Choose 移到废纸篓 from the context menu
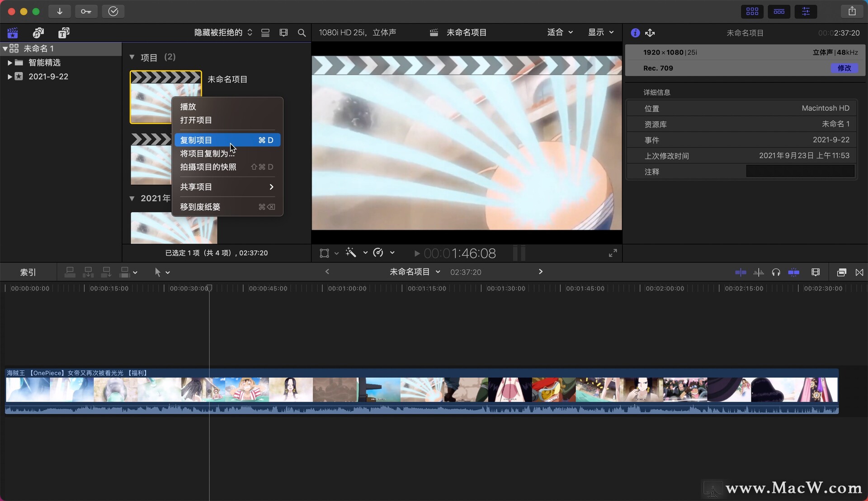Viewport: 868px width, 501px height. coord(227,207)
